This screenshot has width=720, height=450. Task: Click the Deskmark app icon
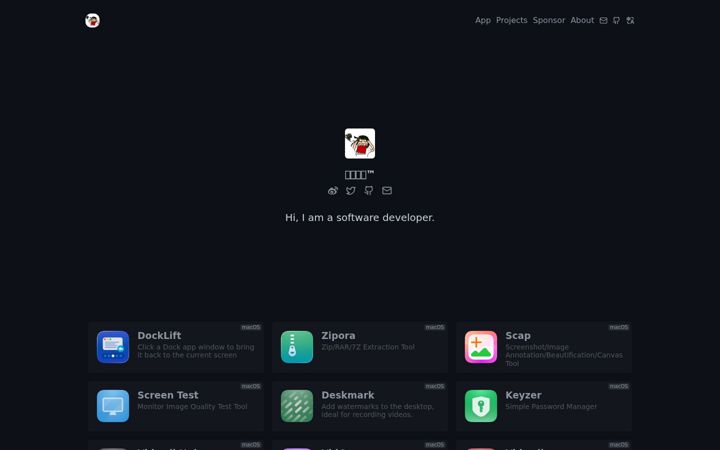pos(297,406)
